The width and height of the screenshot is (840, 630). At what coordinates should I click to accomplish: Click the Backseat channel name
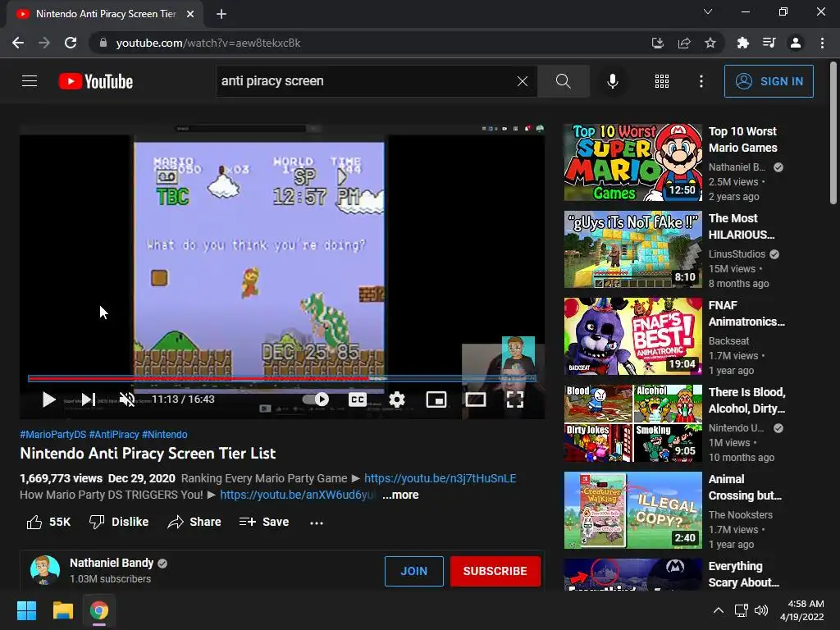pos(728,340)
